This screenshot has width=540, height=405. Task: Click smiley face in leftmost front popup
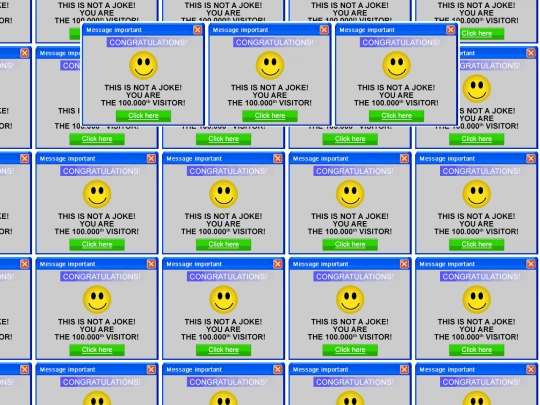tap(143, 65)
